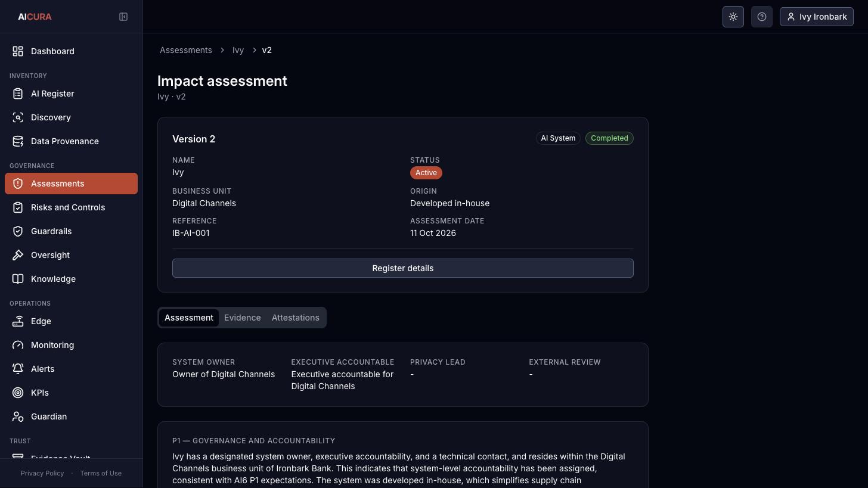This screenshot has width=868, height=488.
Task: Navigate to Ivy breadcrumb link
Action: click(238, 50)
